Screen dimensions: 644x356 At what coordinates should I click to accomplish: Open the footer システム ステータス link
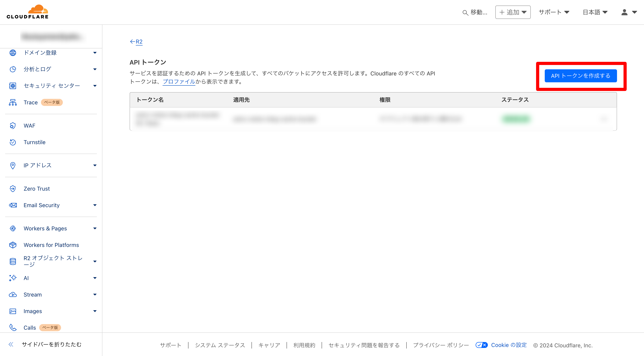(220, 345)
